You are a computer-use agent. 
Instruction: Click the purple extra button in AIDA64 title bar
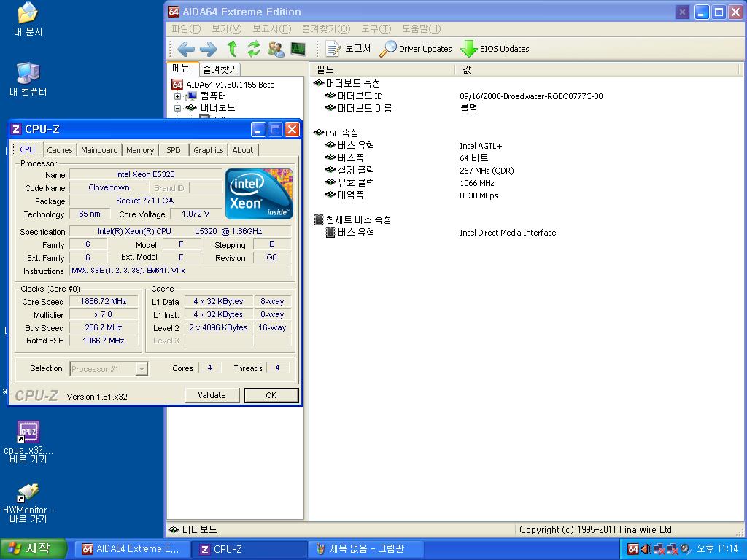point(682,12)
